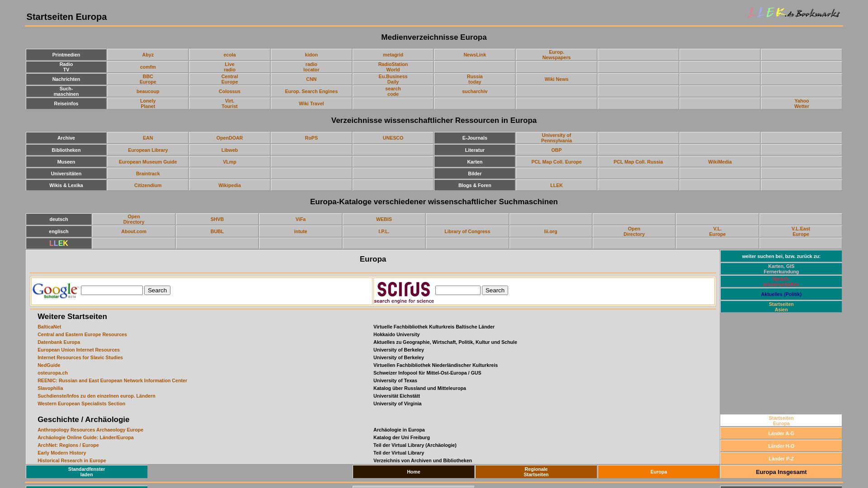Click the Google Scholar logo
This screenshot has height=488, width=868.
point(56,291)
